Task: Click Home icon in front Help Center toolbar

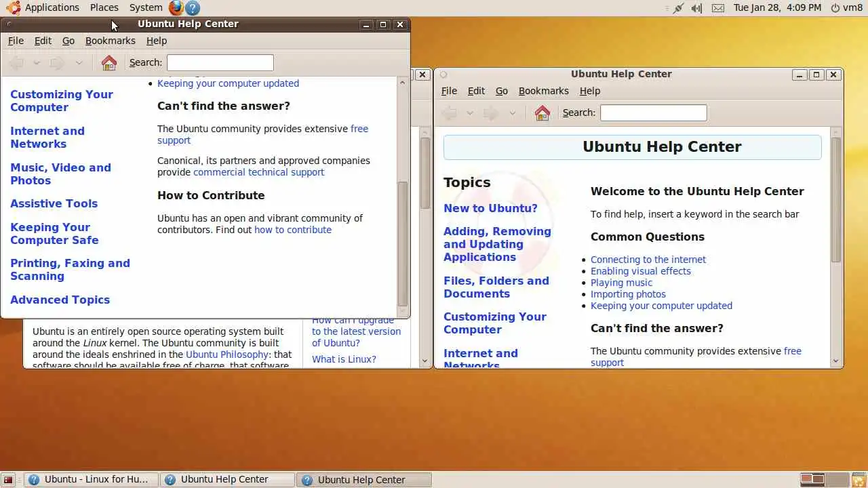Action: point(108,63)
